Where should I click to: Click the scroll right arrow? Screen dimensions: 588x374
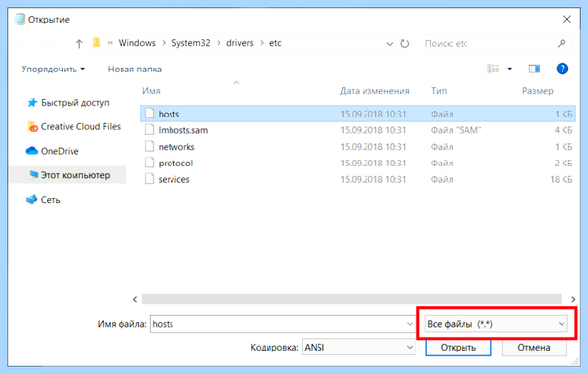coord(573,299)
